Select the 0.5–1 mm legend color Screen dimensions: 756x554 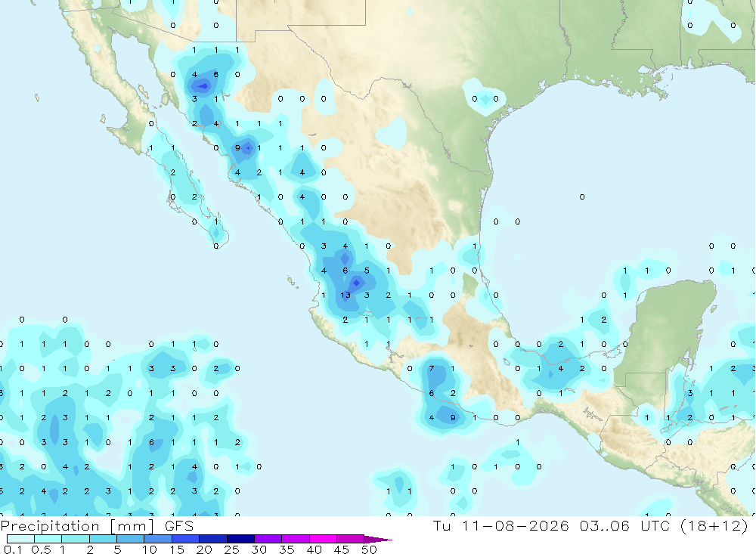point(48,539)
